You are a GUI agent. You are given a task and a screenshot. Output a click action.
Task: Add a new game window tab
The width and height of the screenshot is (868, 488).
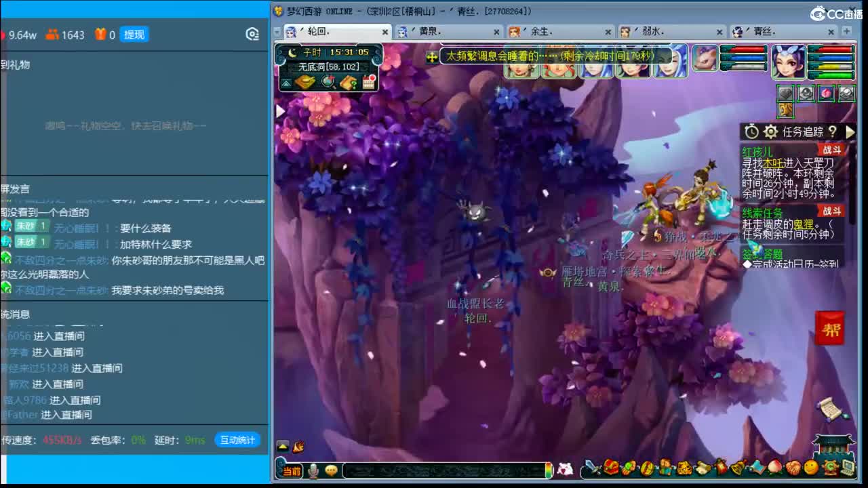click(846, 31)
